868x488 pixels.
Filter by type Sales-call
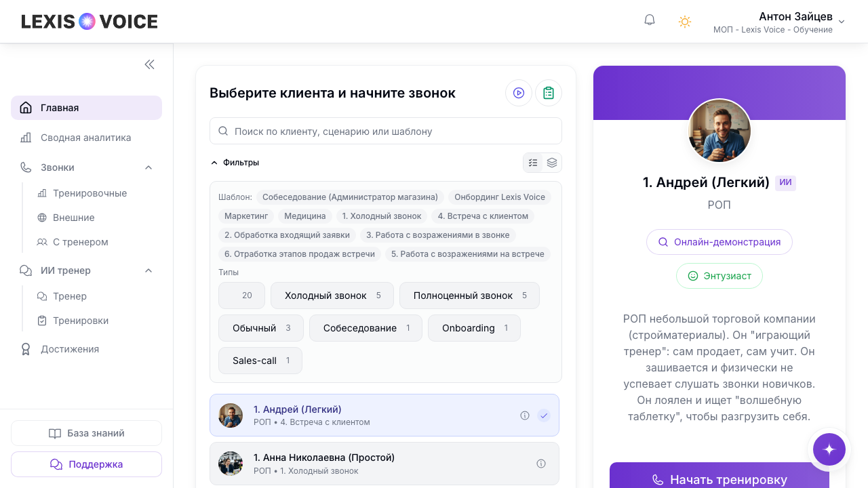[260, 361]
